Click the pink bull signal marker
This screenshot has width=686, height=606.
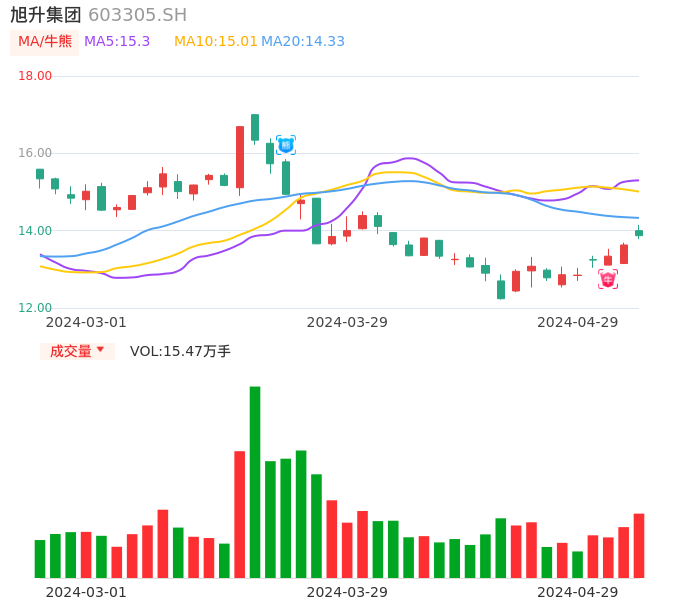pos(608,280)
